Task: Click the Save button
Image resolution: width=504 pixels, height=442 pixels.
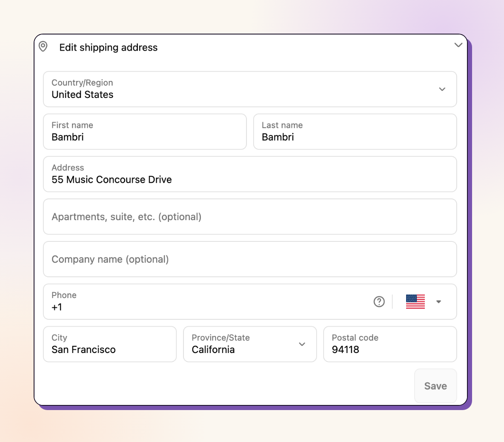Action: [x=435, y=386]
